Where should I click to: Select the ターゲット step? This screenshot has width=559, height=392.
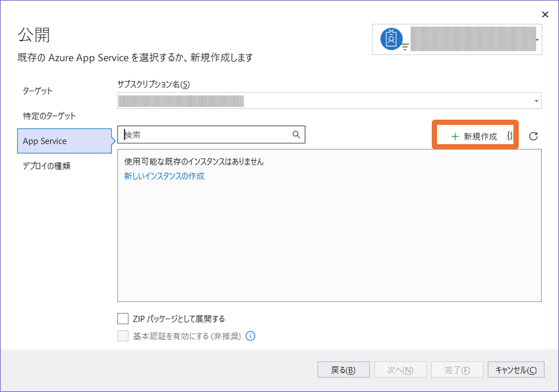[x=38, y=91]
